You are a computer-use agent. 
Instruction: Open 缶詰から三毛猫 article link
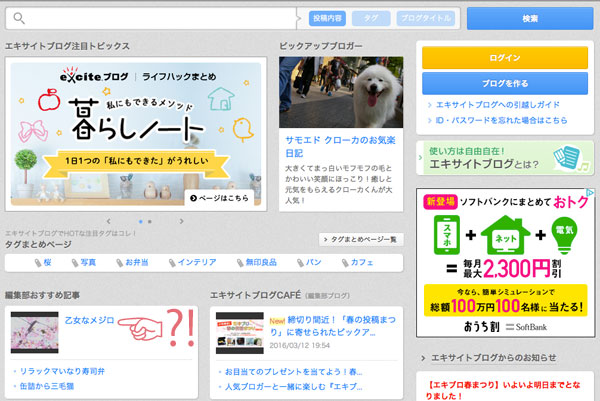click(47, 386)
